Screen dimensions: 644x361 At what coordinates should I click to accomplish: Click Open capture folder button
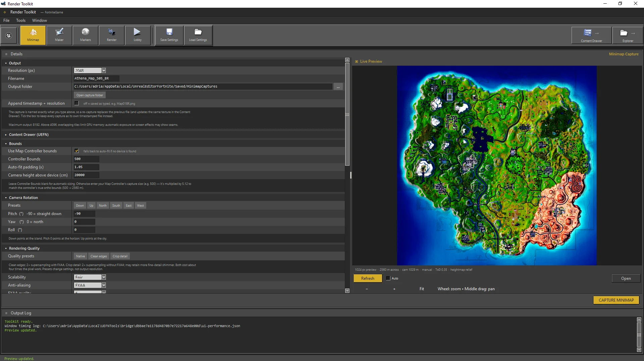(x=90, y=95)
